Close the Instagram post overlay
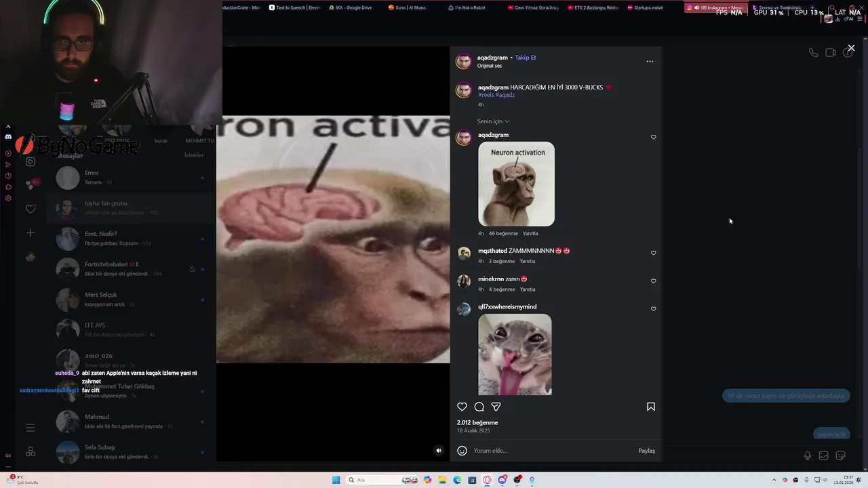 [851, 48]
